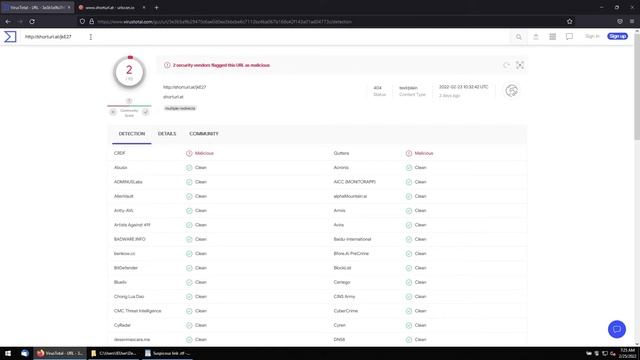Click the Firefox VirusTotal taskbar button
Image resolution: width=640 pixels, height=360 pixels.
60,353
